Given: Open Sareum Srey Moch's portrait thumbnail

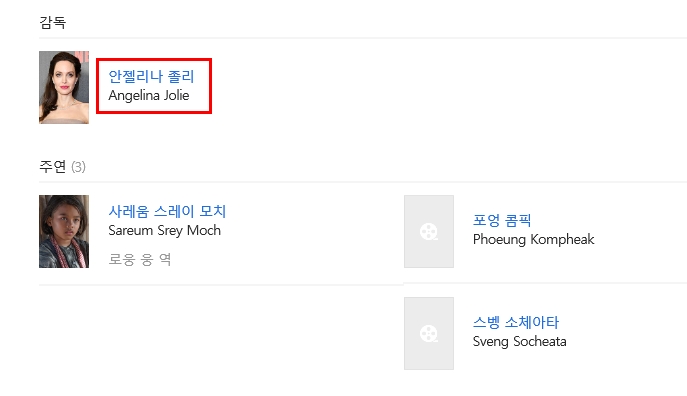Looking at the screenshot, I should click(64, 231).
